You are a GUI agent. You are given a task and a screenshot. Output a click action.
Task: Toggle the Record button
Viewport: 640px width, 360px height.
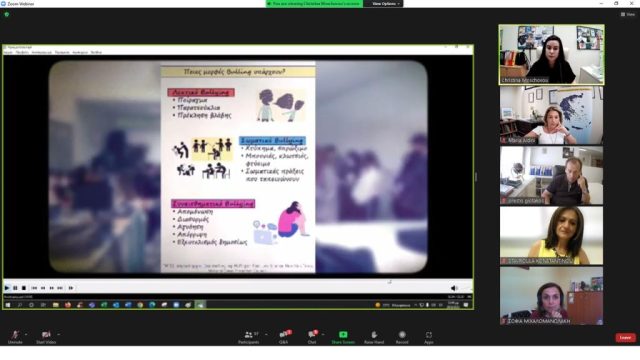click(x=402, y=337)
